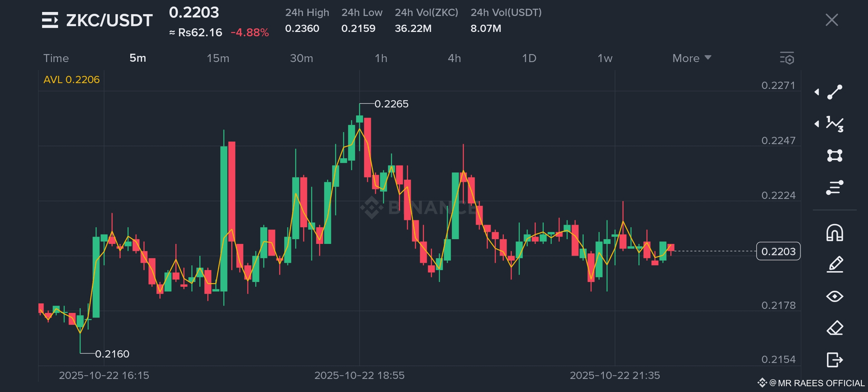868x392 pixels.
Task: Toggle the magnet snap mode
Action: (835, 233)
